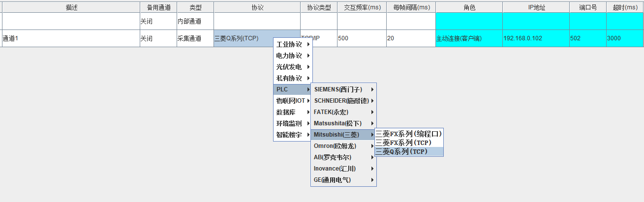Choose 三菱FX系列(编程口) protocol option
Image resolution: width=644 pixels, height=202 pixels.
(x=408, y=134)
